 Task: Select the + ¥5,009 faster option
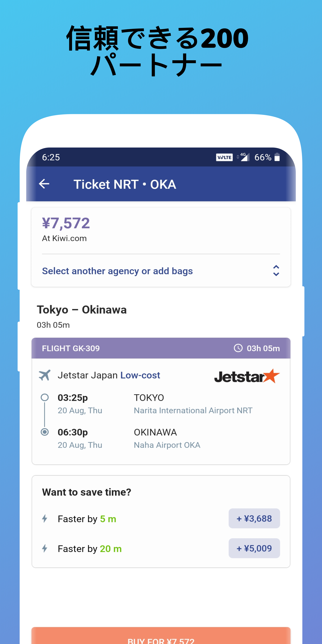tap(254, 548)
